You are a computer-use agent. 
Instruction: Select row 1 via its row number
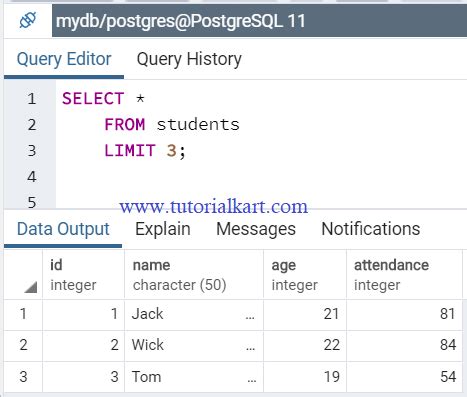coord(23,314)
